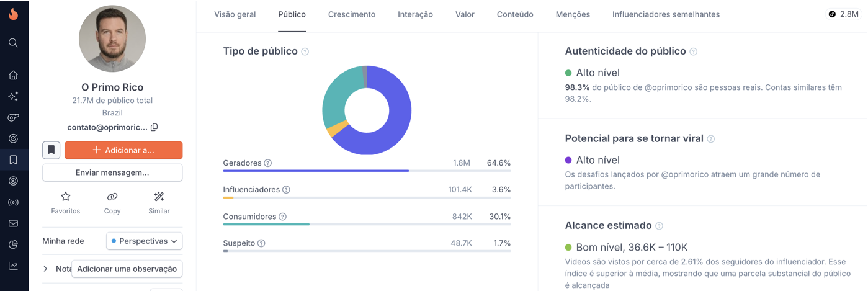868x291 pixels.
Task: Copy the contact email address
Action: pos(154,127)
